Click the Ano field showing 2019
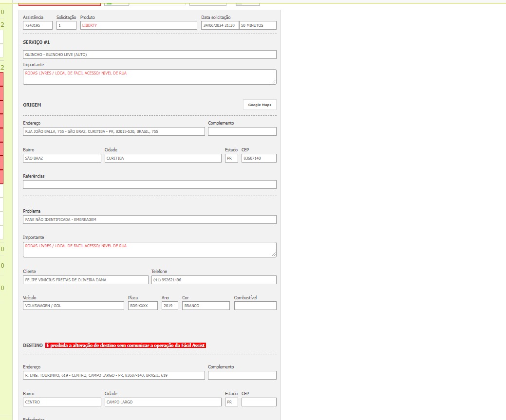 pyautogui.click(x=170, y=306)
